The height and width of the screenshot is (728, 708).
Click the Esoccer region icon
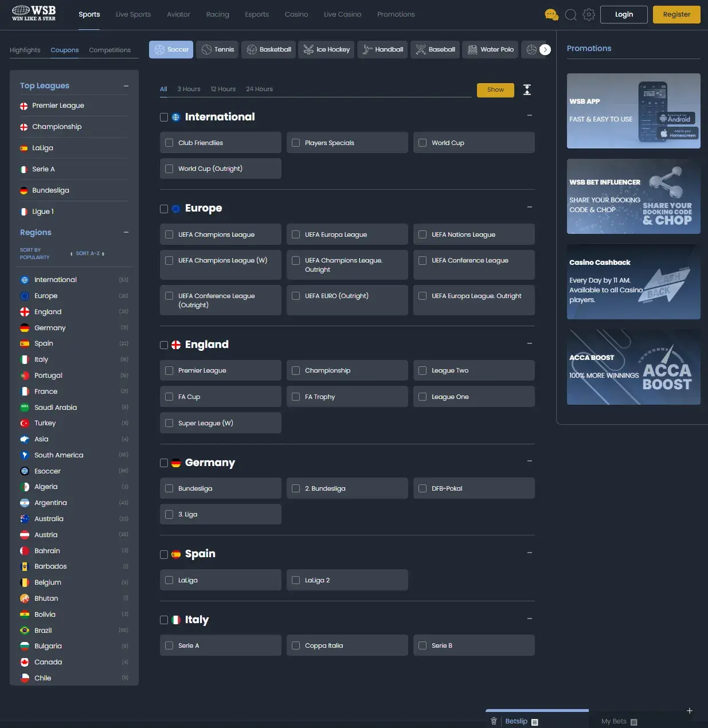click(x=25, y=471)
